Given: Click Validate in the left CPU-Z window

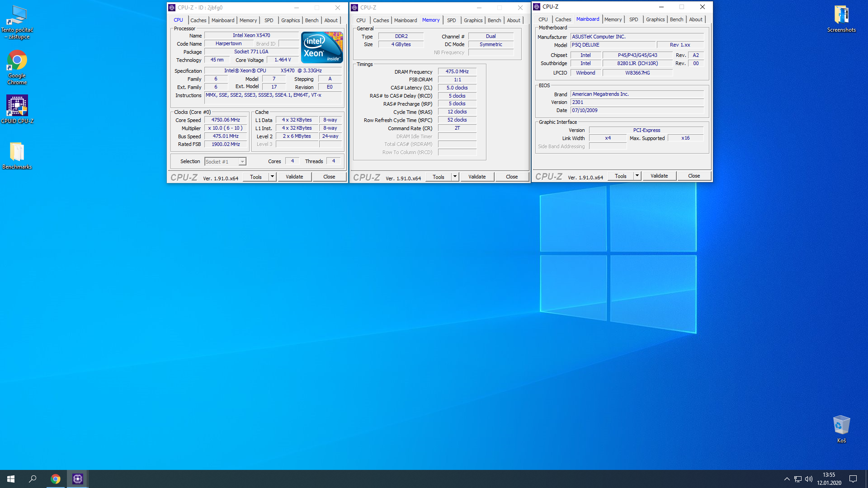Looking at the screenshot, I should click(x=294, y=177).
